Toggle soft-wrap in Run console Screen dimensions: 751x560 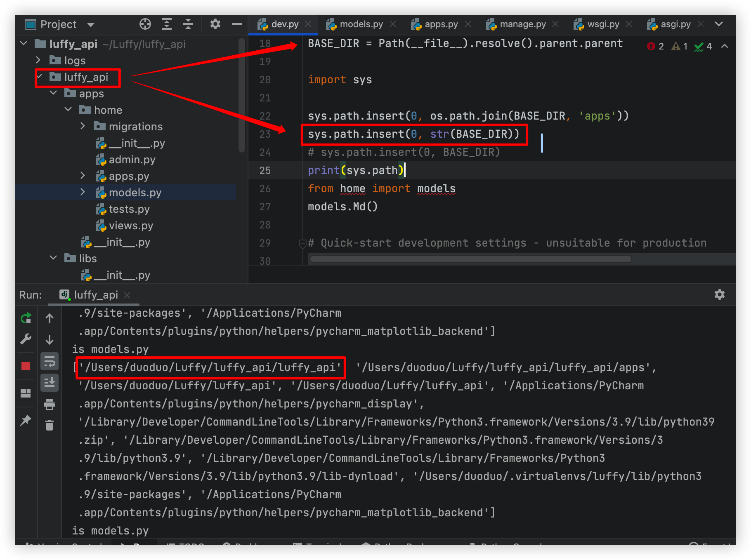point(50,362)
